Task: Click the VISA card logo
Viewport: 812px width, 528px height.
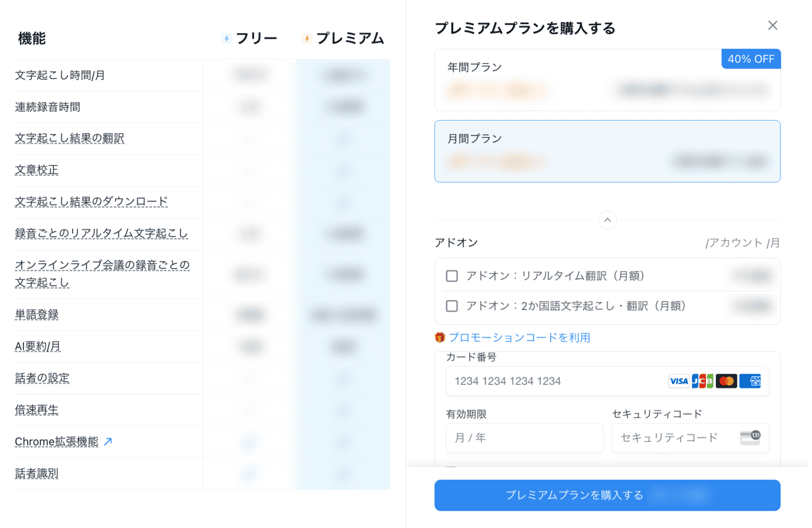Action: (678, 381)
